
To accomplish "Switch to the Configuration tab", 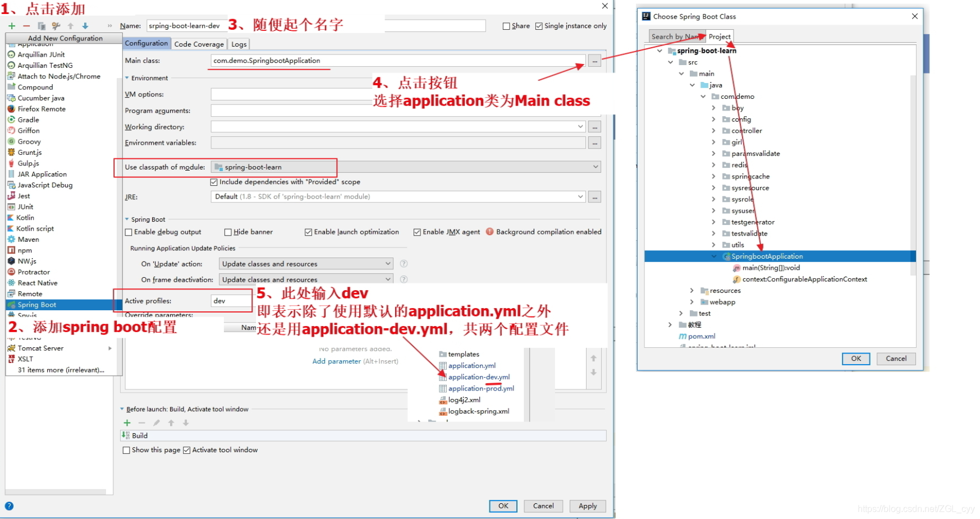I will pos(146,43).
